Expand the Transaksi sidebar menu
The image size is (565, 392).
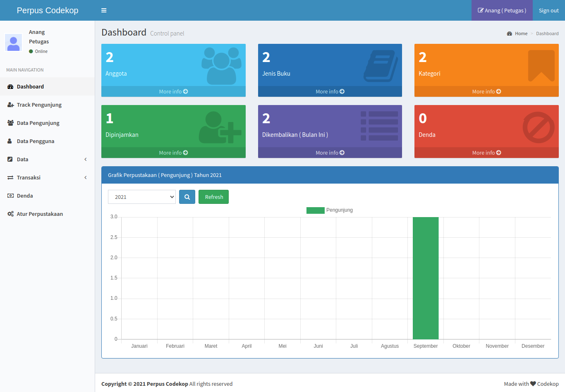point(47,177)
